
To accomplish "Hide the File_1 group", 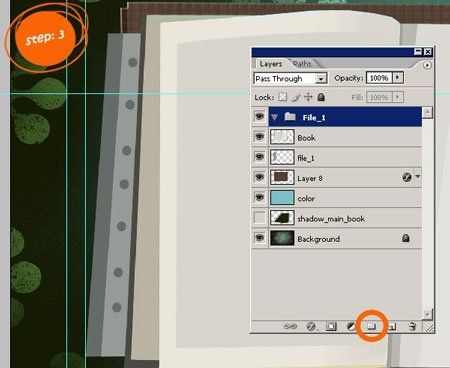I will [260, 117].
